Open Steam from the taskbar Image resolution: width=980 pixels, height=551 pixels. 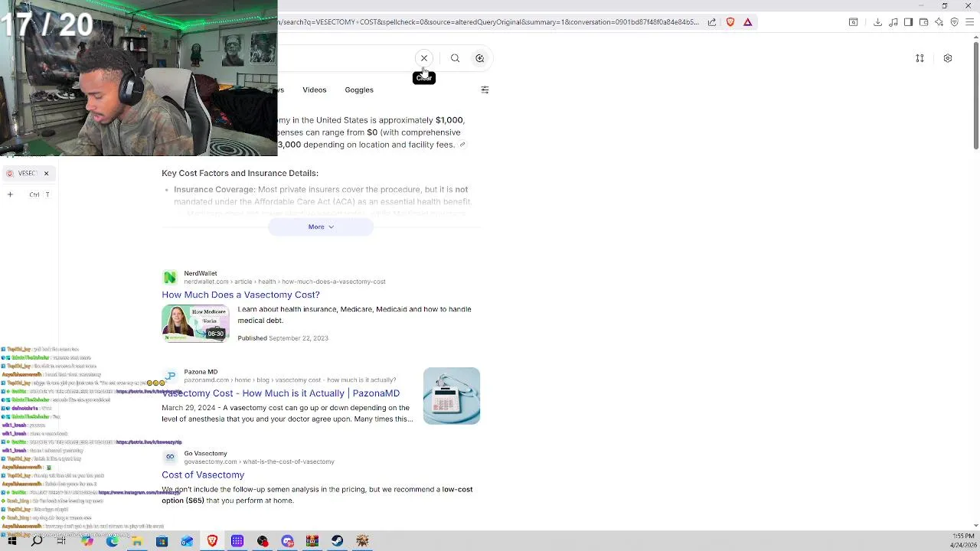[338, 541]
